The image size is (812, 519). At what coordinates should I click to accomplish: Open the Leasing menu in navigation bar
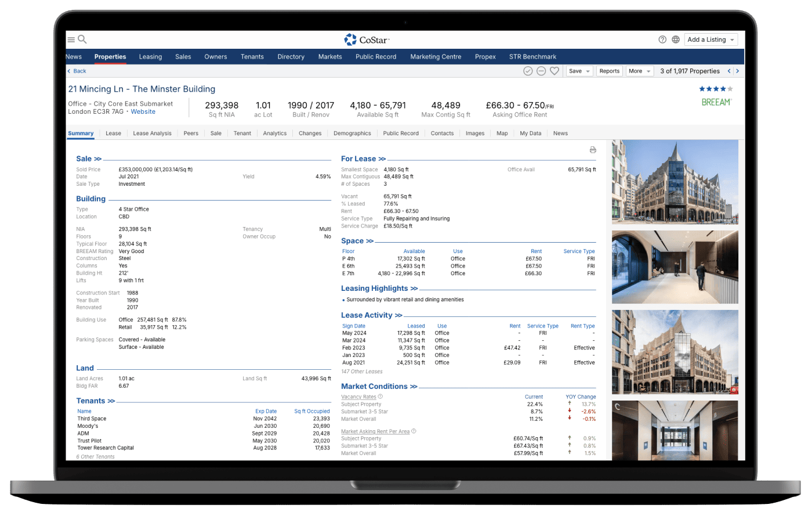(150, 57)
